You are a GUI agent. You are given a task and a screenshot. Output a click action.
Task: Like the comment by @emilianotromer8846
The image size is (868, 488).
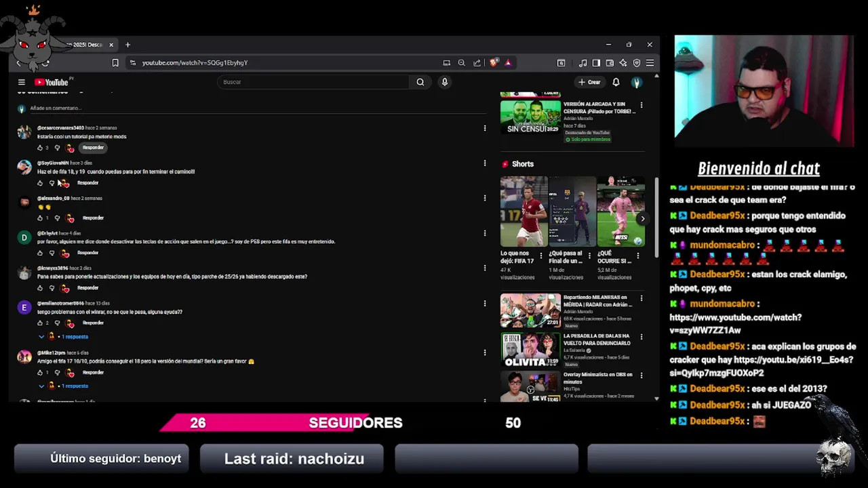(x=40, y=323)
